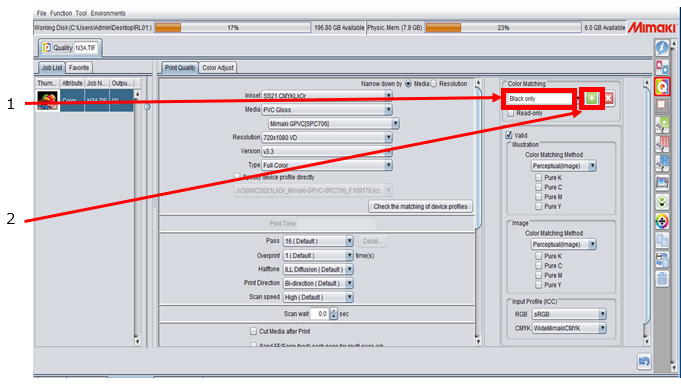
Task: Click the Scan wait spinner up arrow
Action: 334,311
